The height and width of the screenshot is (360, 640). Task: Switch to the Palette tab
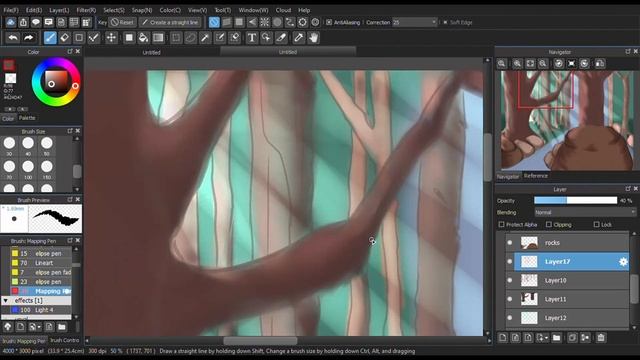tap(27, 118)
